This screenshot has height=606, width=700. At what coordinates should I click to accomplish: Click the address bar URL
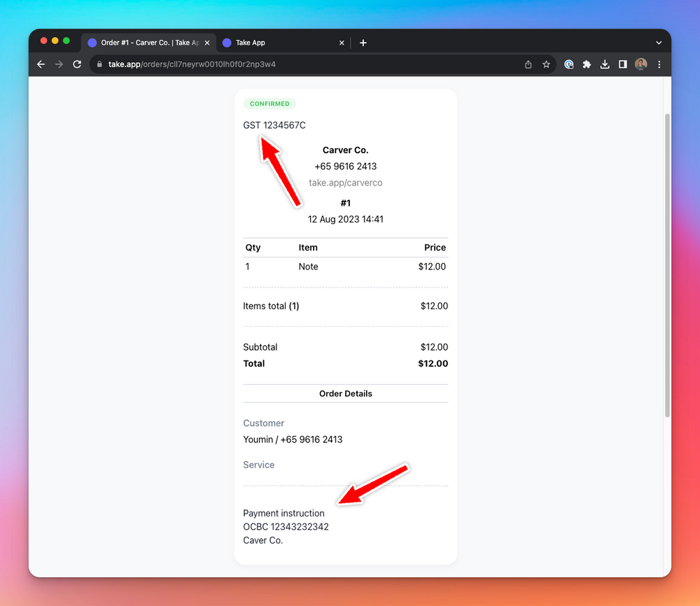click(x=192, y=64)
